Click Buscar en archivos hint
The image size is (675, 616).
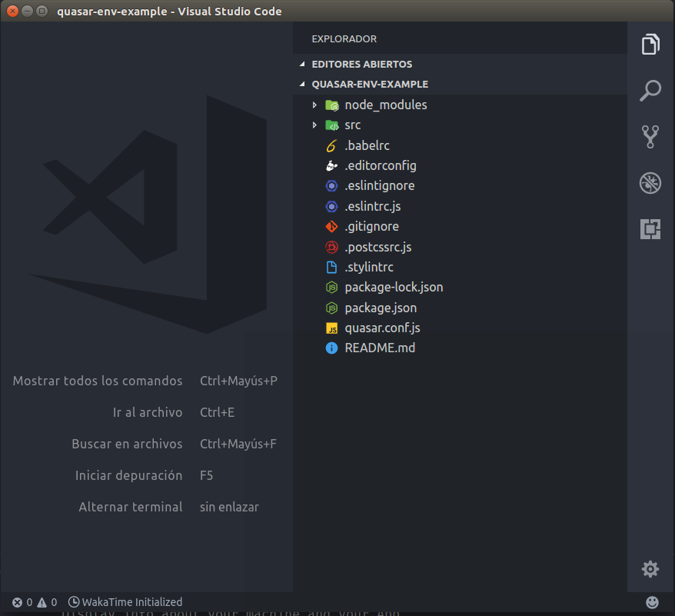point(127,445)
